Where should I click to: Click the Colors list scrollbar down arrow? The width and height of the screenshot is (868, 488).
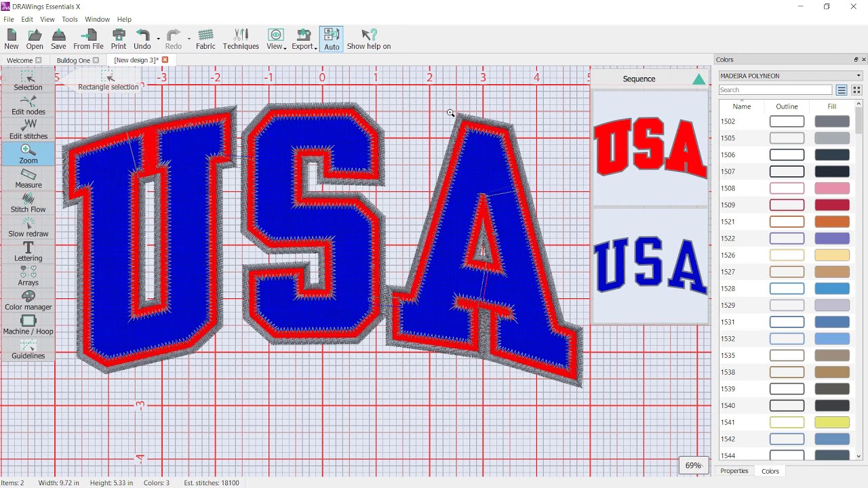(x=859, y=456)
